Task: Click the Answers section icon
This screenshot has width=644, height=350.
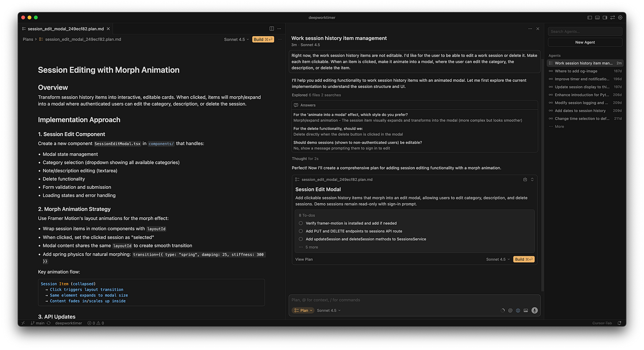Action: (296, 105)
